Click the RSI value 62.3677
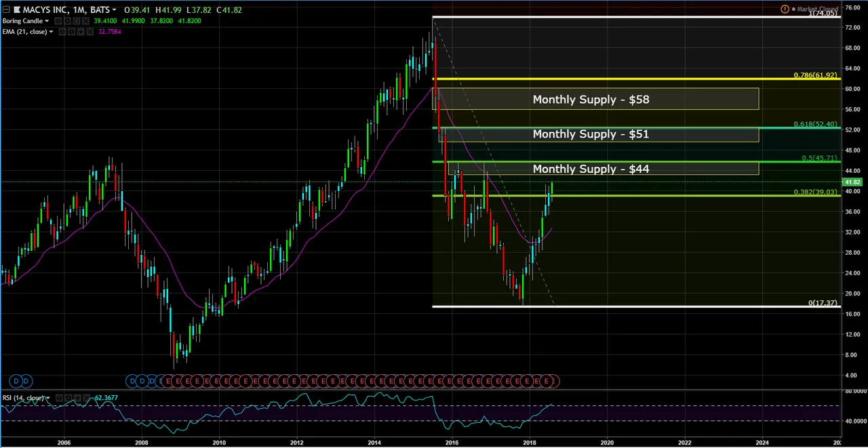Image resolution: width=868 pixels, height=448 pixels. [x=106, y=398]
